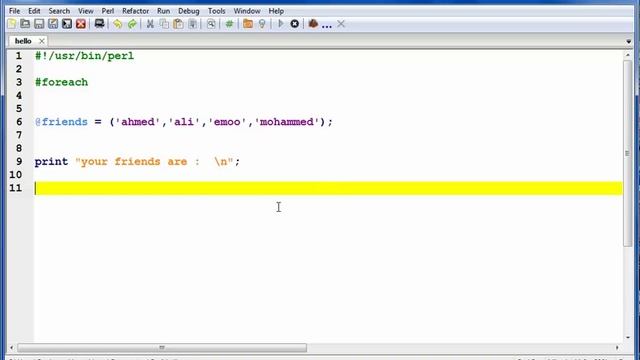Open the Tools menu

coord(216,11)
